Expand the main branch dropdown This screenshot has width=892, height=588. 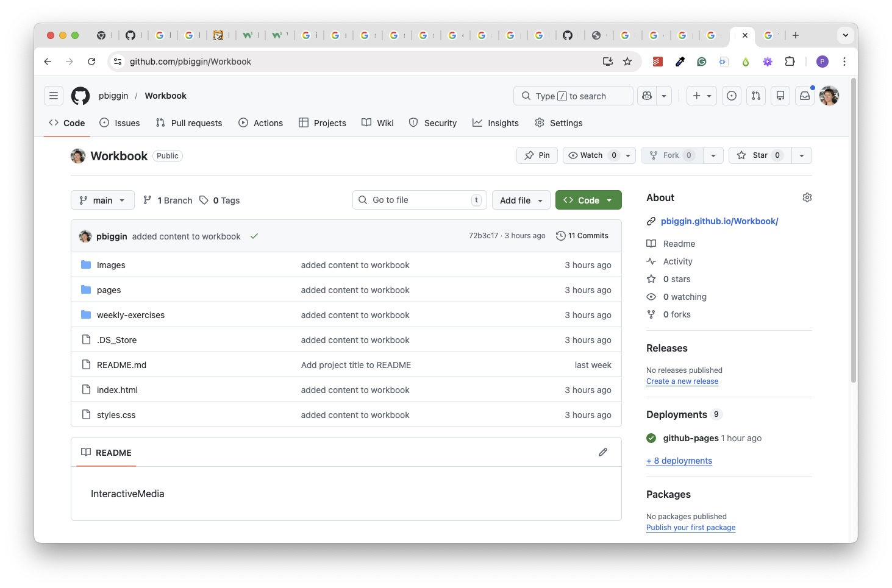tap(102, 200)
